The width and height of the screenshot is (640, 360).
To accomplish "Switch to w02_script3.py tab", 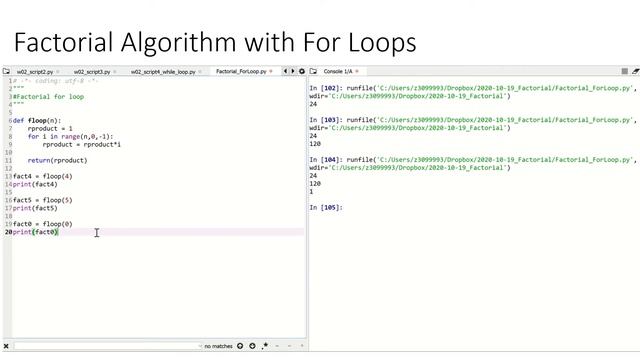I will point(92,72).
